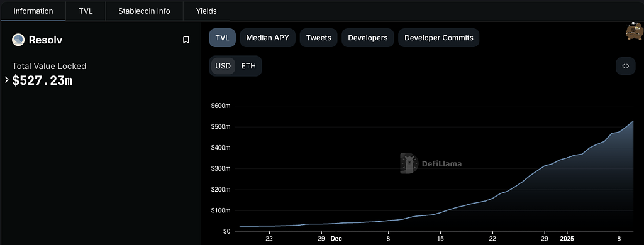Screen dimensions: 644x245
Task: Toggle the Median APY chart metric
Action: click(x=268, y=38)
